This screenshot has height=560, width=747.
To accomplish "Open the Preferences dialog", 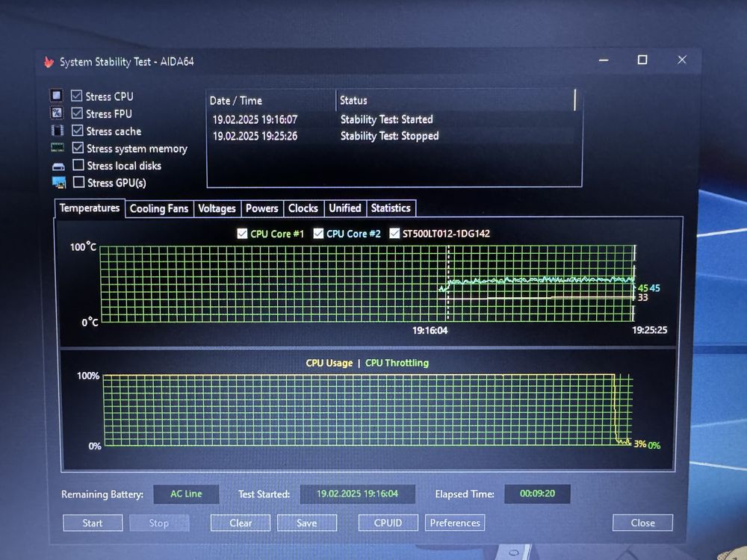I will coord(455,523).
